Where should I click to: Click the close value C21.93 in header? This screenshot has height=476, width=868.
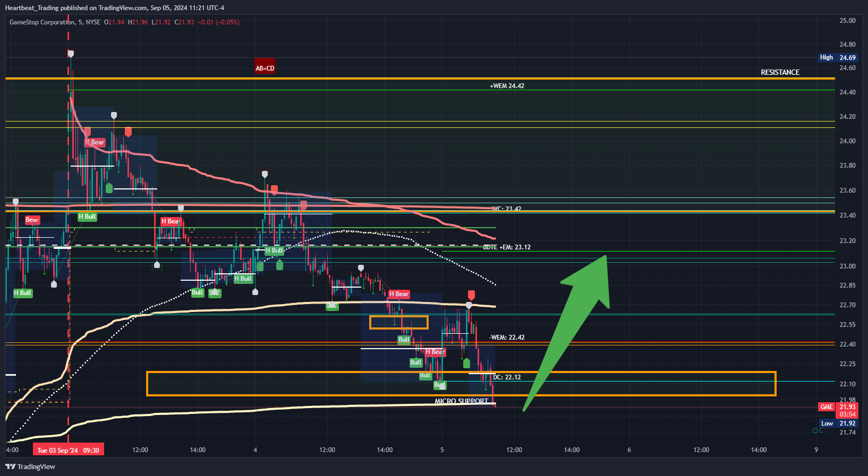[x=184, y=22]
